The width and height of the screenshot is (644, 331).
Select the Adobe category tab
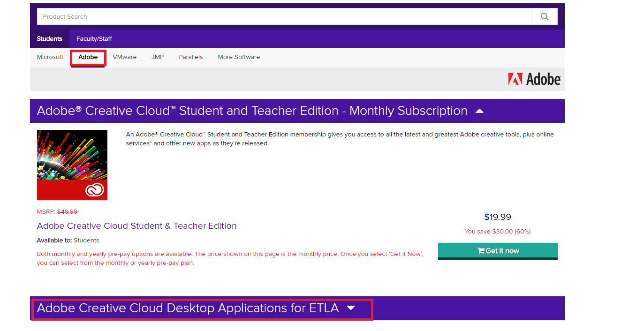88,57
